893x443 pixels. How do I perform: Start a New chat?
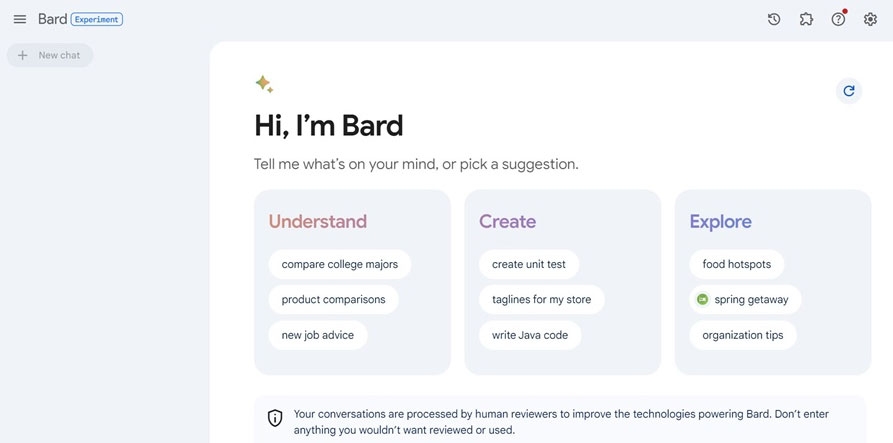[x=50, y=55]
